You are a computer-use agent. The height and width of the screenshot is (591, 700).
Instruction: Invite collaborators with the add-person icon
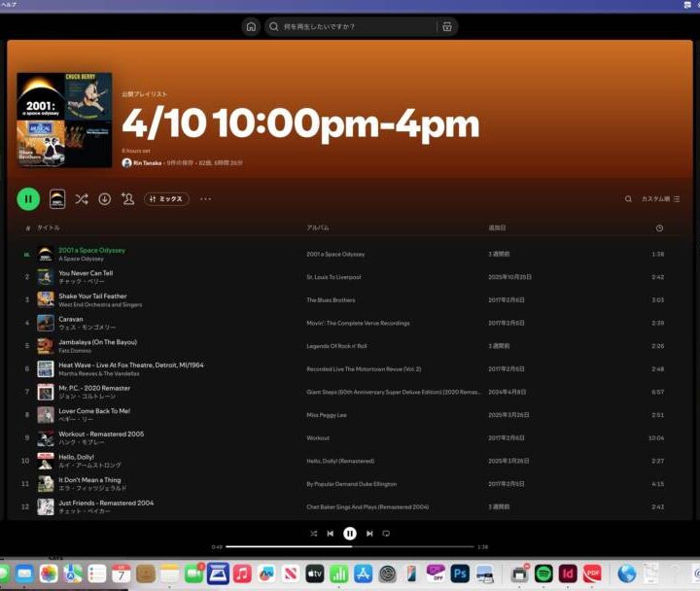(127, 198)
